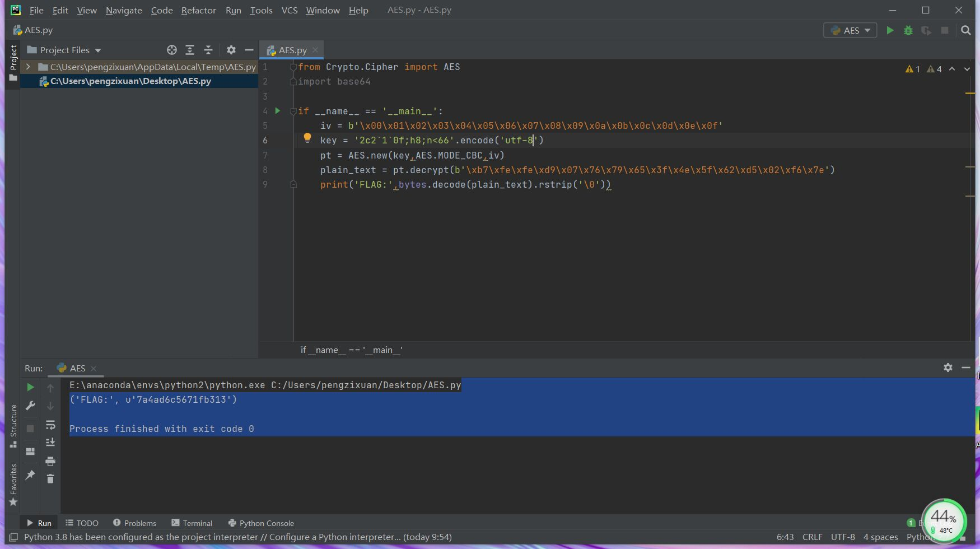Open Search Everywhere magnifier icon
This screenshot has width=980, height=549.
pos(965,30)
